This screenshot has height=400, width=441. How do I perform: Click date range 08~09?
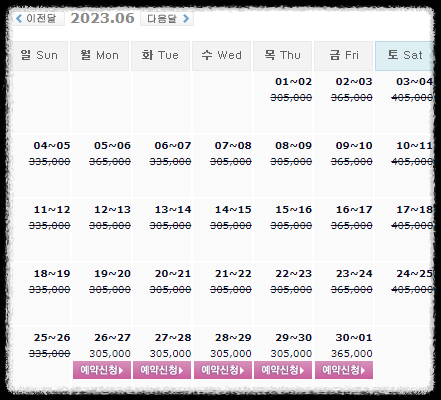coord(293,146)
